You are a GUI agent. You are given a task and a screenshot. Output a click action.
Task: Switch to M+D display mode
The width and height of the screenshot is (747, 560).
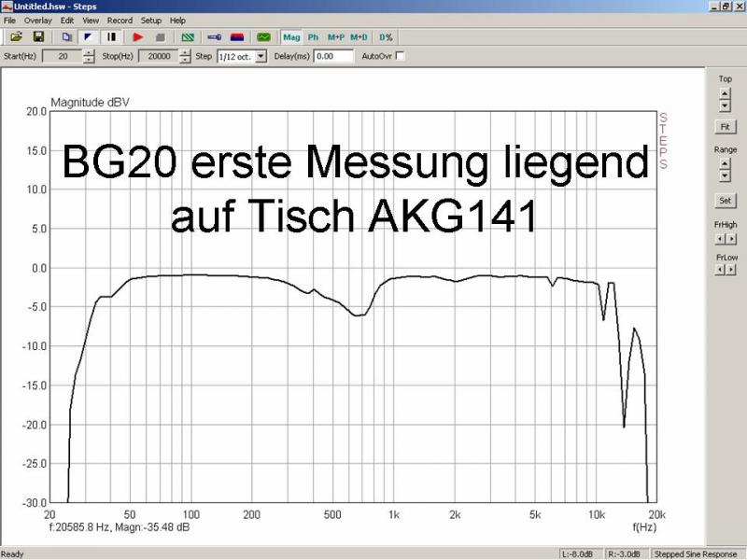click(359, 37)
